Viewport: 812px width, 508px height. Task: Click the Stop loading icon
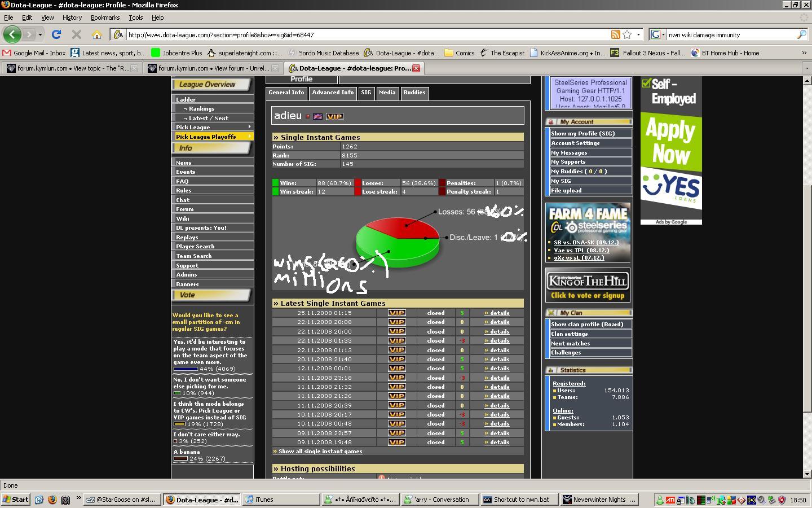coord(77,34)
